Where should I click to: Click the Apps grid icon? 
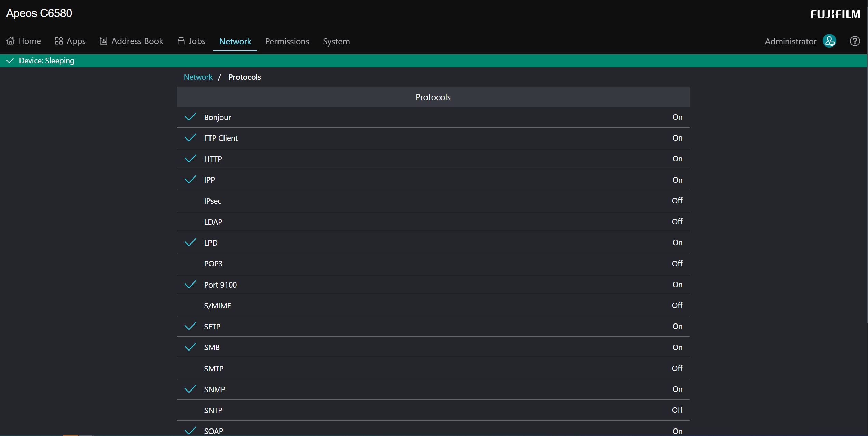(59, 41)
